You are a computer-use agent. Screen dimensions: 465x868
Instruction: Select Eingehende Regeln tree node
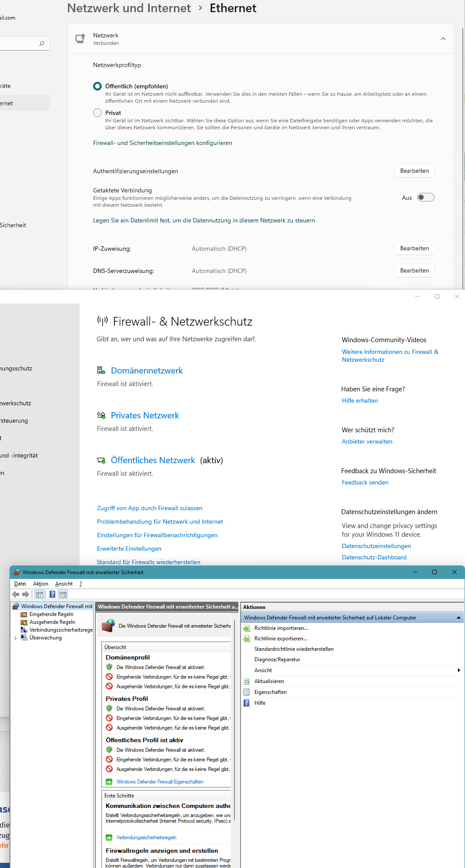point(51,614)
